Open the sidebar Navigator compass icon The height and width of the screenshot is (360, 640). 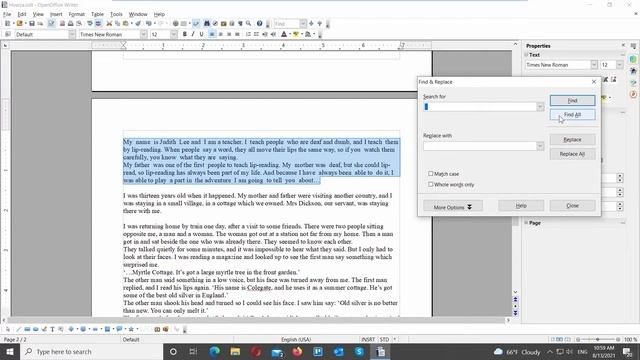click(x=633, y=94)
